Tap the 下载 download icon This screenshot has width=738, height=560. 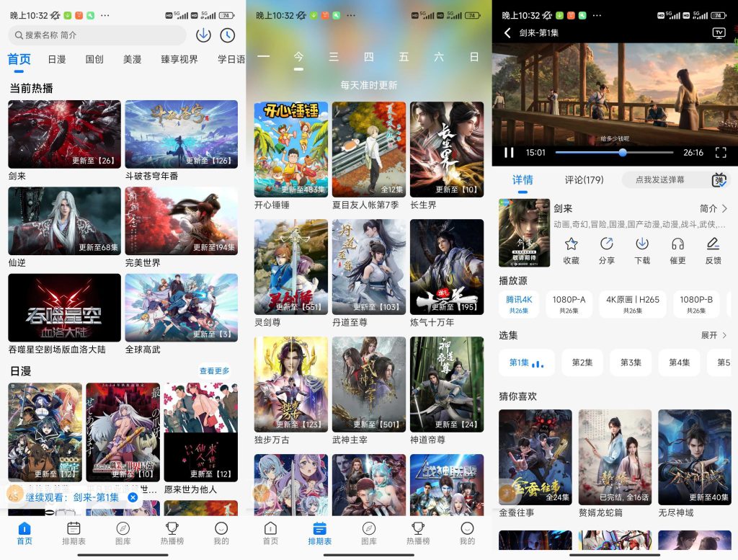coord(642,244)
